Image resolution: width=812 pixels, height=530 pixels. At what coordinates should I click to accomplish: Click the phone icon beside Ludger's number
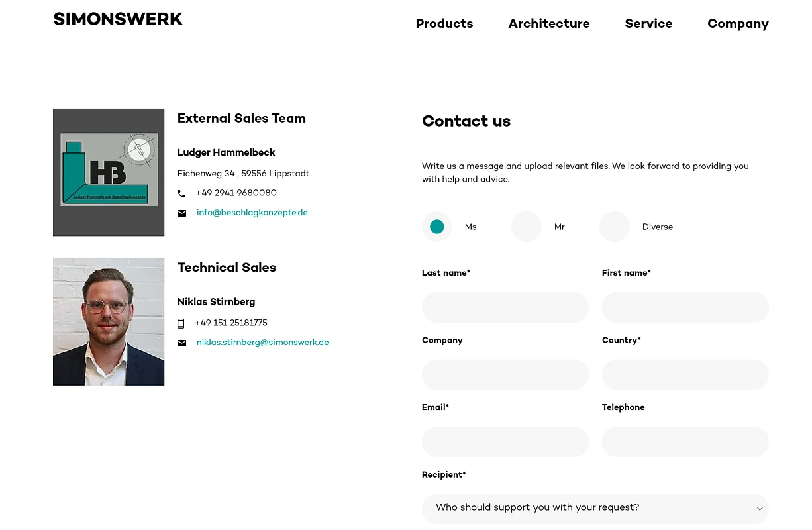pos(181,194)
